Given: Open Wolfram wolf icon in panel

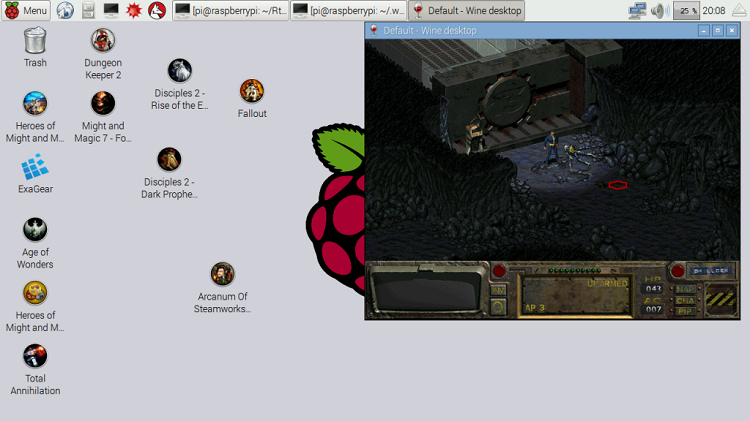Looking at the screenshot, I should click(x=157, y=10).
